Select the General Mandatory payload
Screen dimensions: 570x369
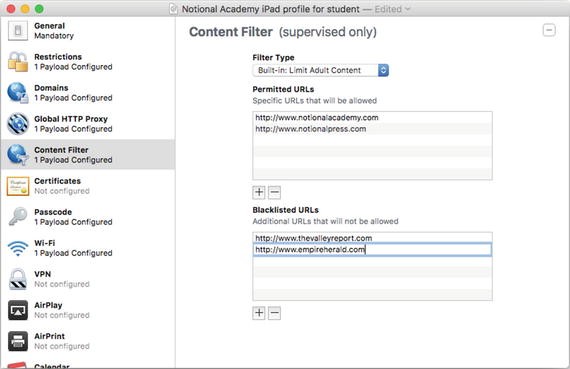tap(88, 31)
